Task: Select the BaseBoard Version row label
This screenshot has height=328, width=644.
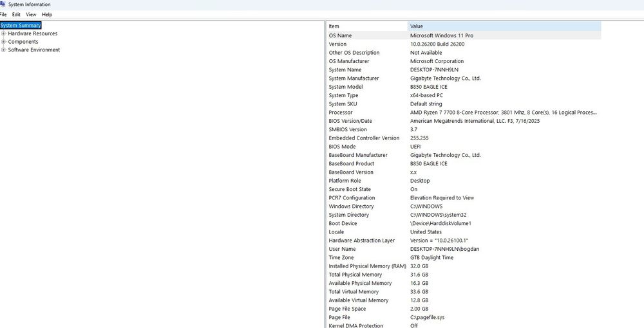Action: (351, 172)
